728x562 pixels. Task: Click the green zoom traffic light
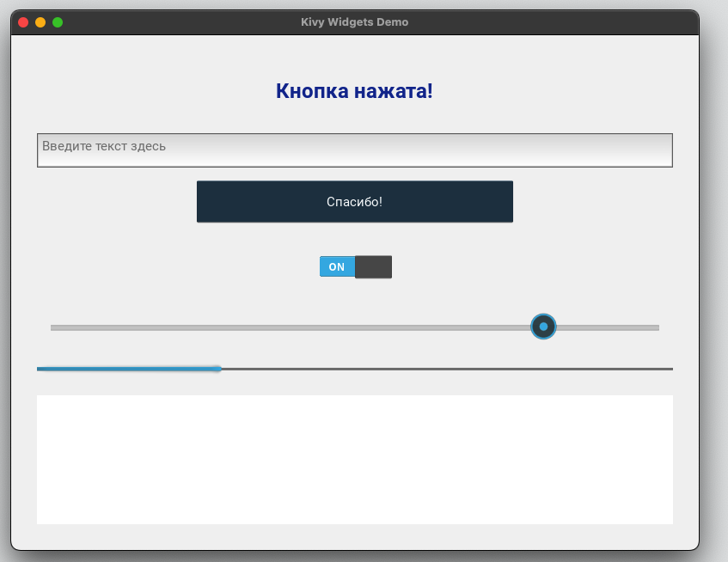58,22
